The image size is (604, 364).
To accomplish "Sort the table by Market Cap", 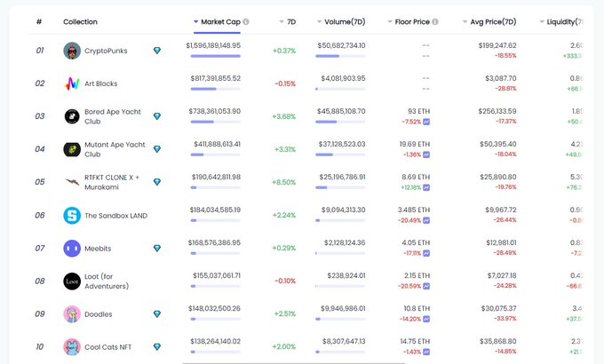I will (x=218, y=21).
